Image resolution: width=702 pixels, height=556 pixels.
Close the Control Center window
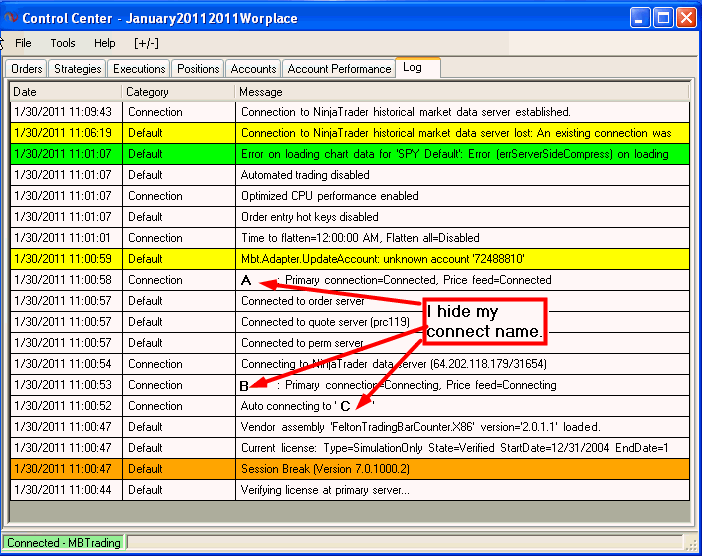pyautogui.click(x=686, y=18)
